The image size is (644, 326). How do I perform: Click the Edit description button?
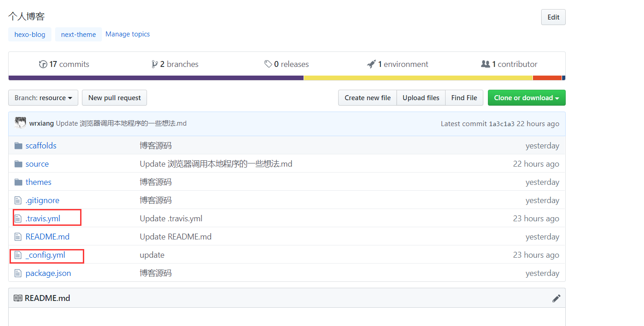[x=553, y=17]
